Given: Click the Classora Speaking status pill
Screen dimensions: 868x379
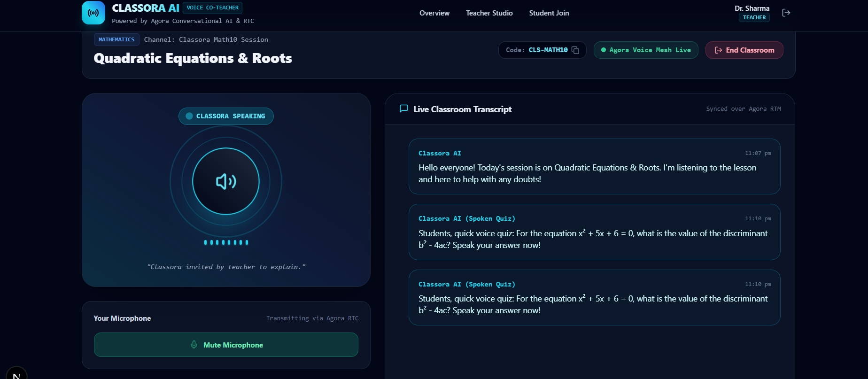Looking at the screenshot, I should tap(226, 116).
